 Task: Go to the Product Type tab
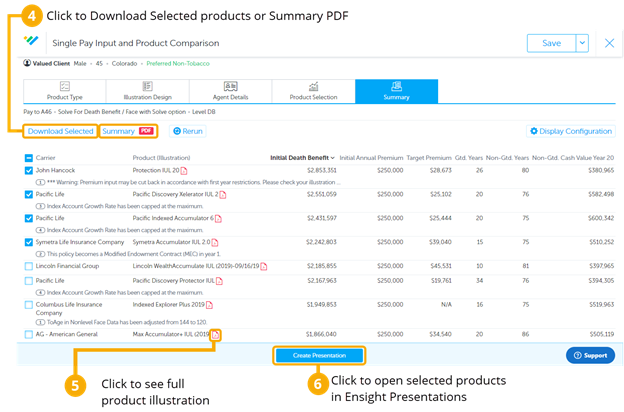click(64, 91)
